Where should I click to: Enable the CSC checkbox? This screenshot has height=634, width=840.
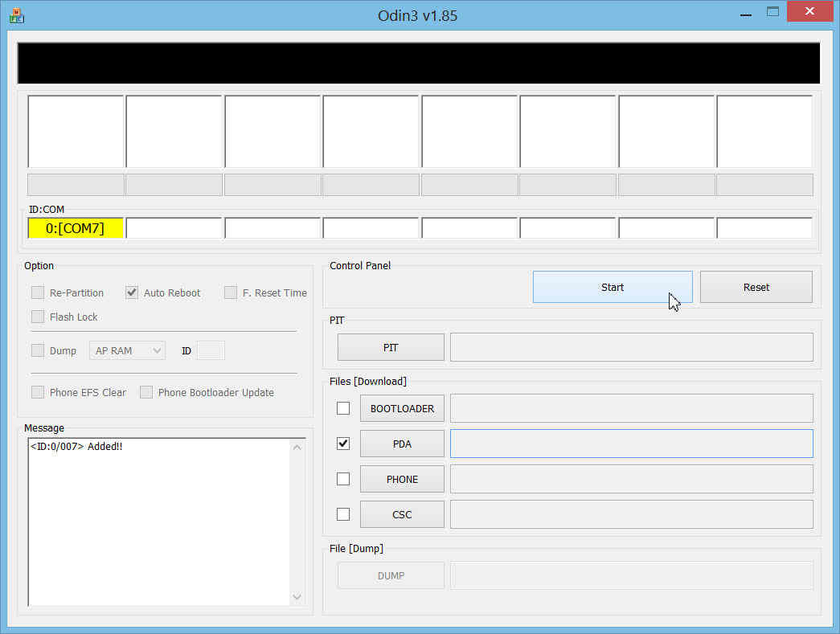pos(343,514)
